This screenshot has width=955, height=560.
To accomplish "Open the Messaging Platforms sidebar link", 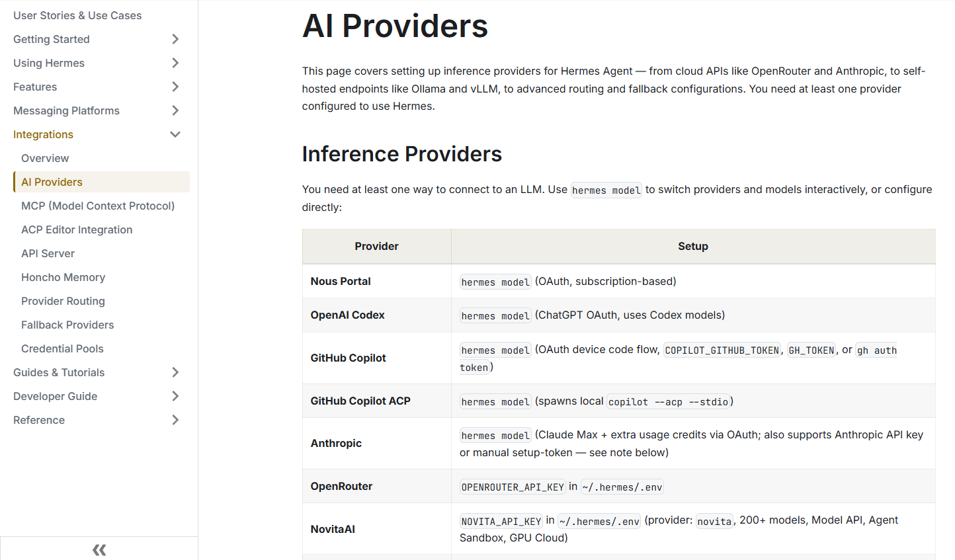I will point(66,110).
